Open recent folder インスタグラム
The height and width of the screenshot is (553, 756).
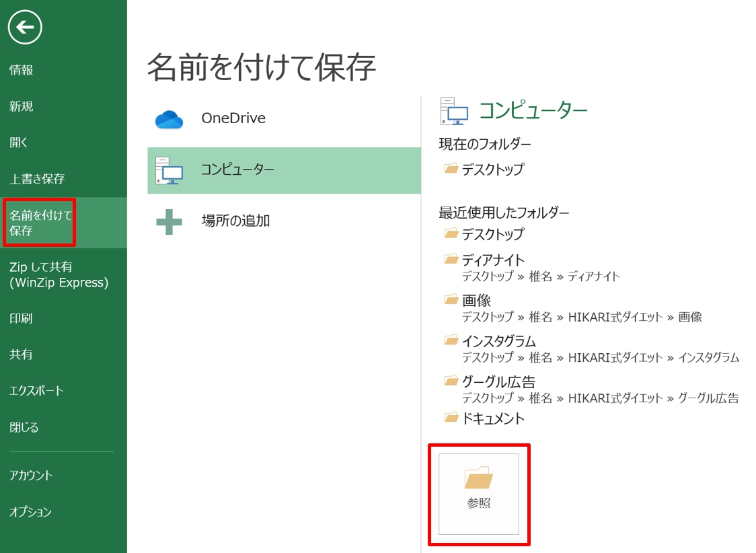(499, 341)
